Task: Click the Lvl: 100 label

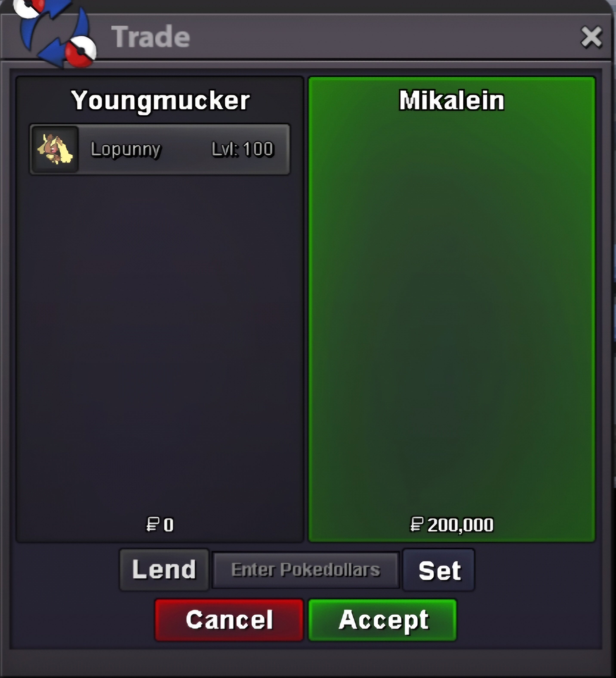Action: pos(243,149)
